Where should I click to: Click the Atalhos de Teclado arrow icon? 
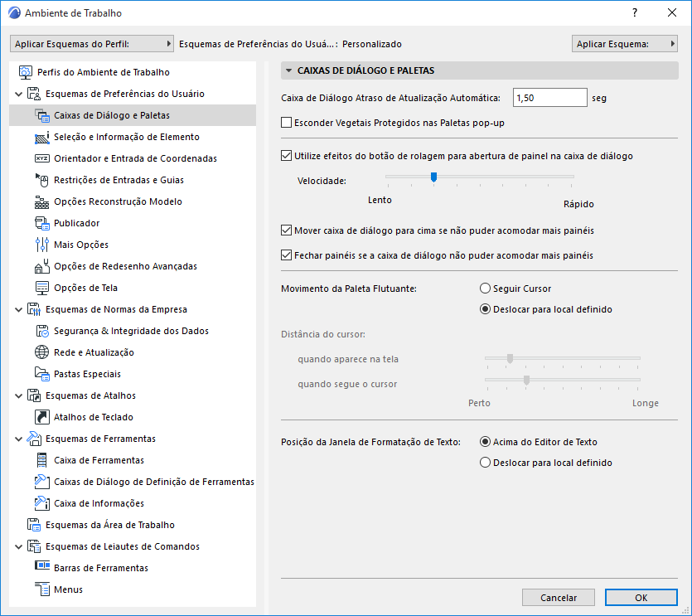coord(42,417)
